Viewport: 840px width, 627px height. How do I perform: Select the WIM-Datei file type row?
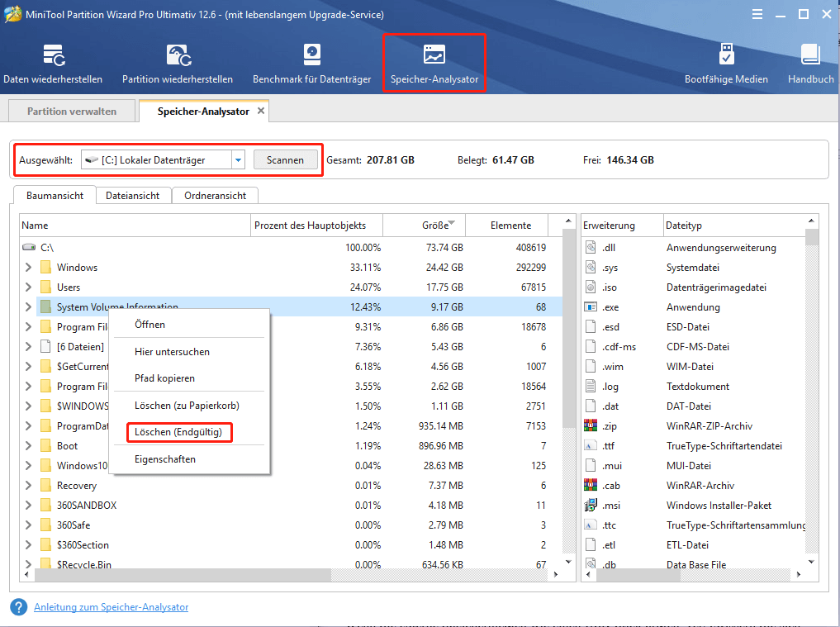[694, 367]
